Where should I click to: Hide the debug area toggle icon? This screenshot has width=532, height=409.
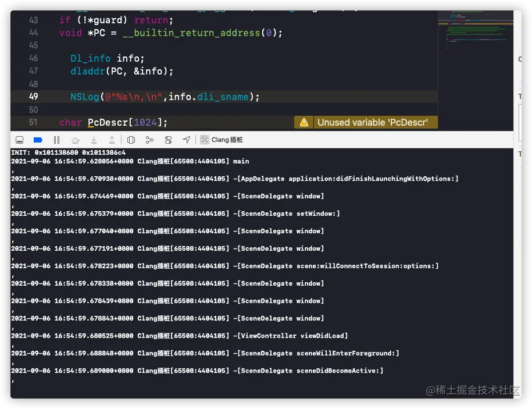pyautogui.click(x=20, y=140)
